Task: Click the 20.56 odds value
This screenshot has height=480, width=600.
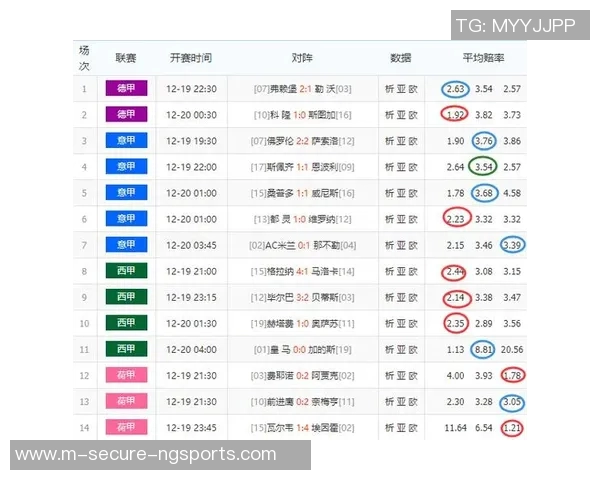Action: 512,349
